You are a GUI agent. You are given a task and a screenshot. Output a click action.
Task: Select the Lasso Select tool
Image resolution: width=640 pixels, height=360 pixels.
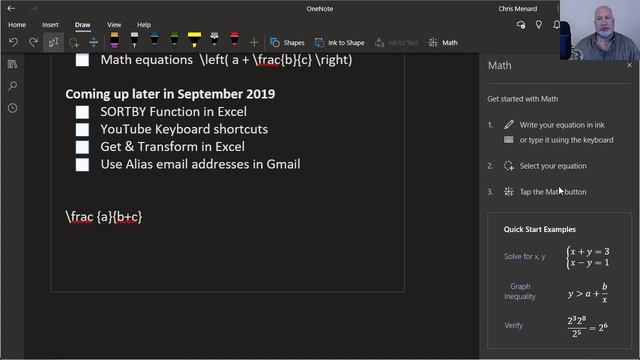[x=74, y=42]
